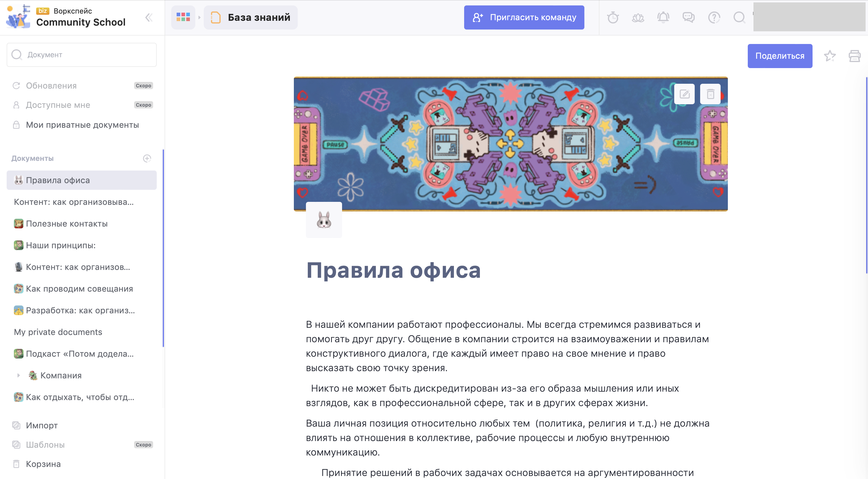This screenshot has width=868, height=479.
Task: Open global search magnifier
Action: point(739,17)
